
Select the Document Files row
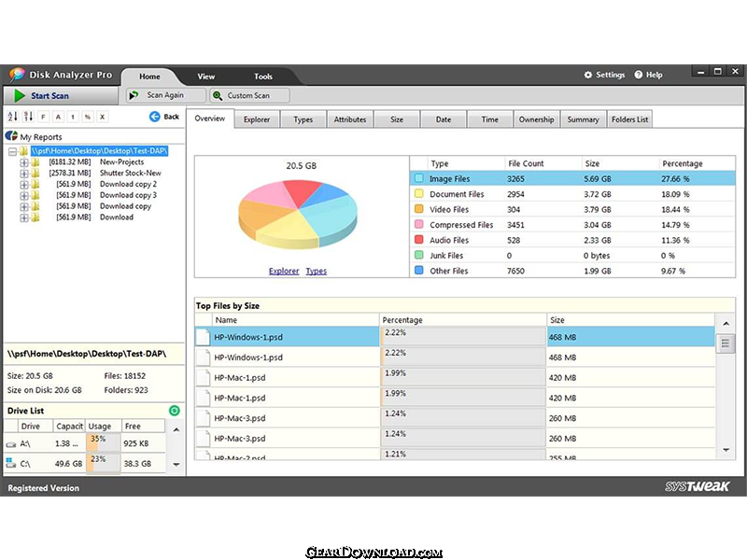[572, 194]
